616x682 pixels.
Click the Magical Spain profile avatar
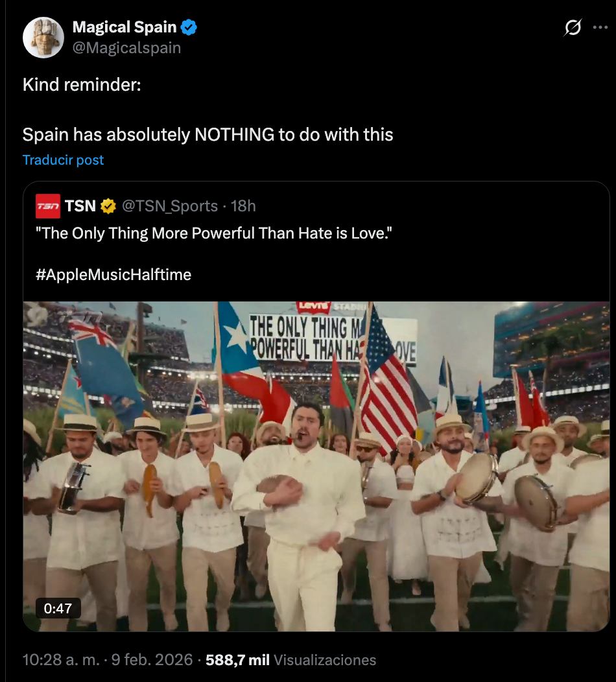pos(43,38)
